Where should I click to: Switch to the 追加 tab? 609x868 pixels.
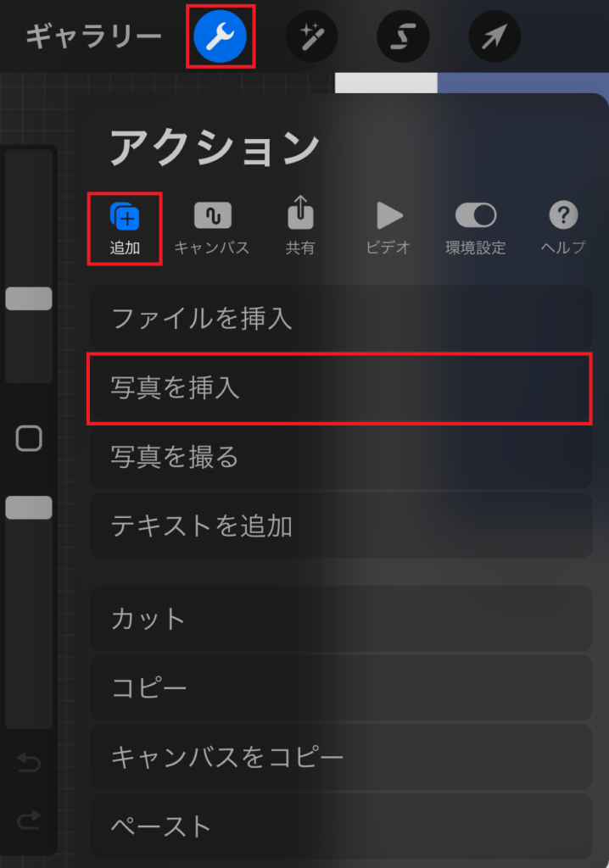(125, 229)
